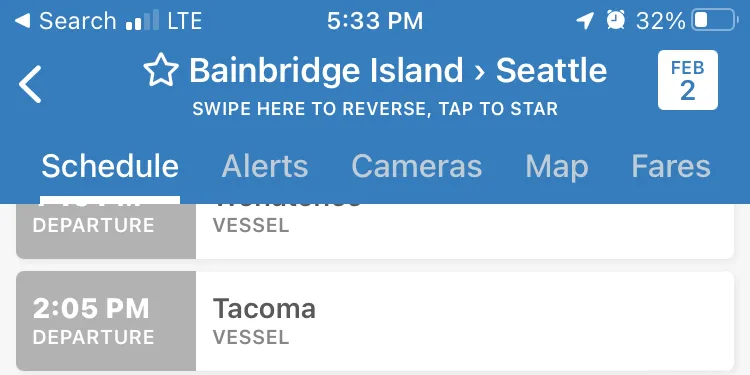750x375 pixels.
Task: Open the 2:05 PM Tacoma sailing
Action: [x=375, y=321]
